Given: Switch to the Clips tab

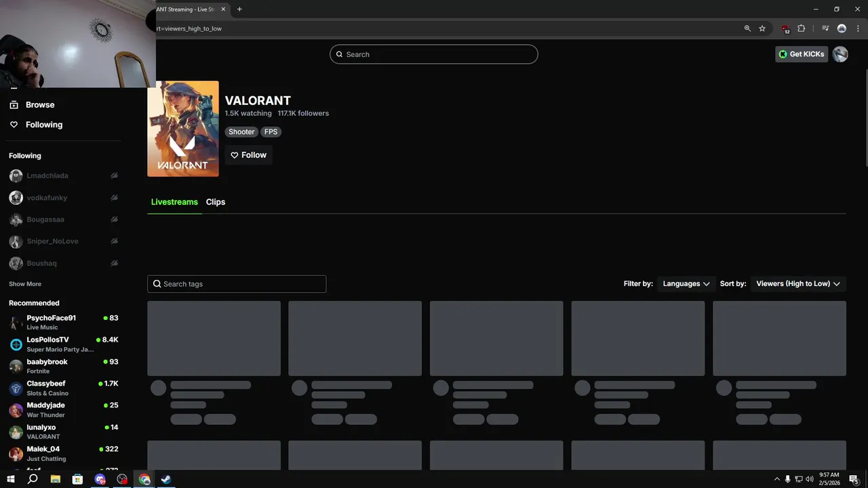Looking at the screenshot, I should tap(216, 202).
